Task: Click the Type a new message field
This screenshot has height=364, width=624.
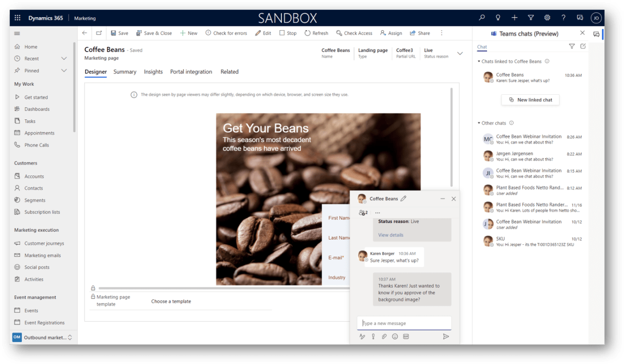Action: pyautogui.click(x=405, y=323)
